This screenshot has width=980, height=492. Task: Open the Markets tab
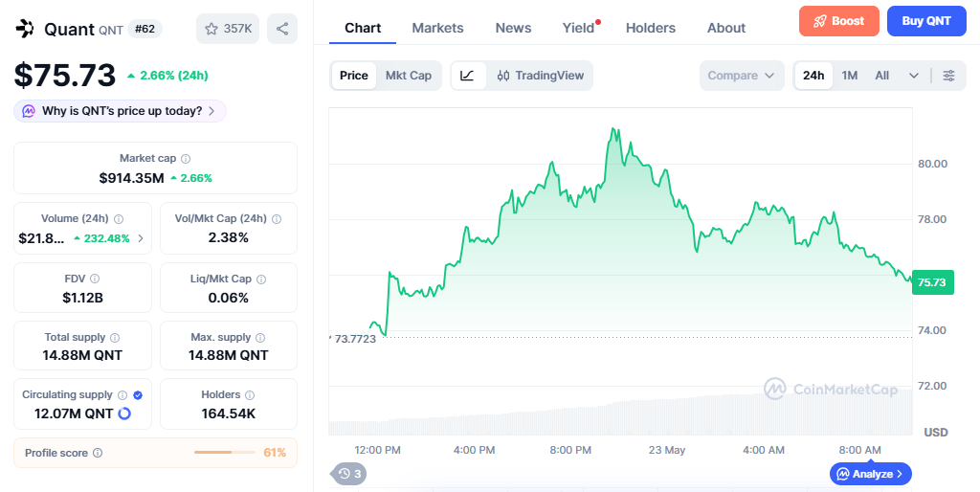(x=437, y=28)
